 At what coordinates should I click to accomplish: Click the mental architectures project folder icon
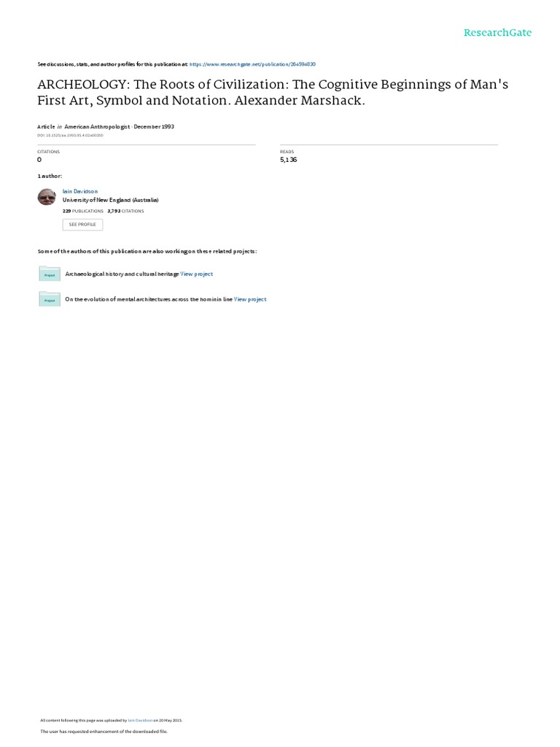50,299
